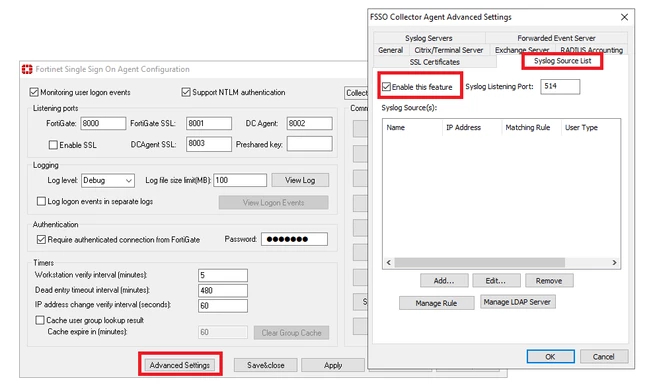The height and width of the screenshot is (389, 649).
Task: Click the Apply button in Agent Configuration
Action: [x=333, y=365]
